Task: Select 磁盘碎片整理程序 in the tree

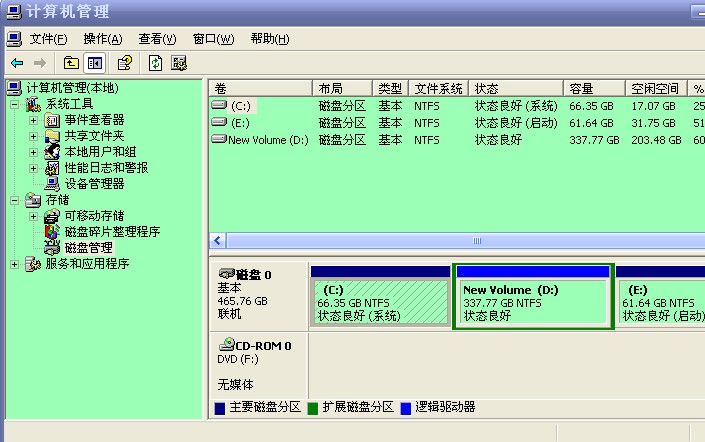Action: (112, 231)
